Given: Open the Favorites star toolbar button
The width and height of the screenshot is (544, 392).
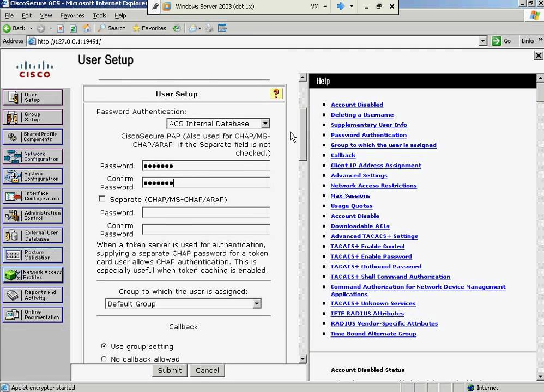Looking at the screenshot, I should [149, 28].
